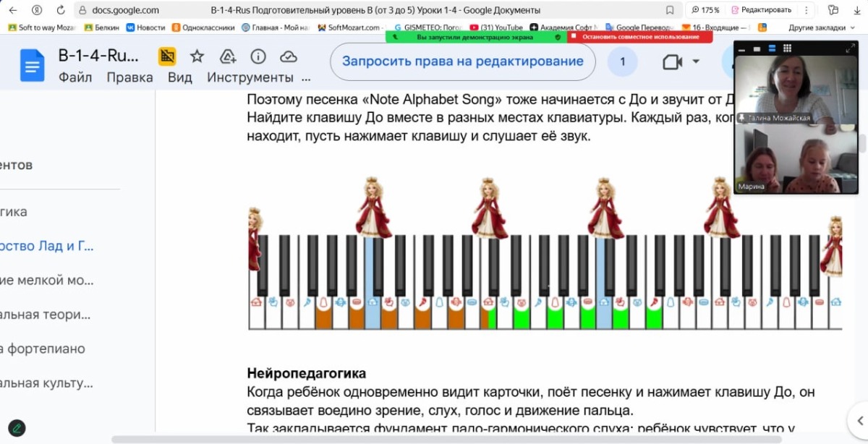
Task: Switch video panel to grid view
Action: coord(788,49)
